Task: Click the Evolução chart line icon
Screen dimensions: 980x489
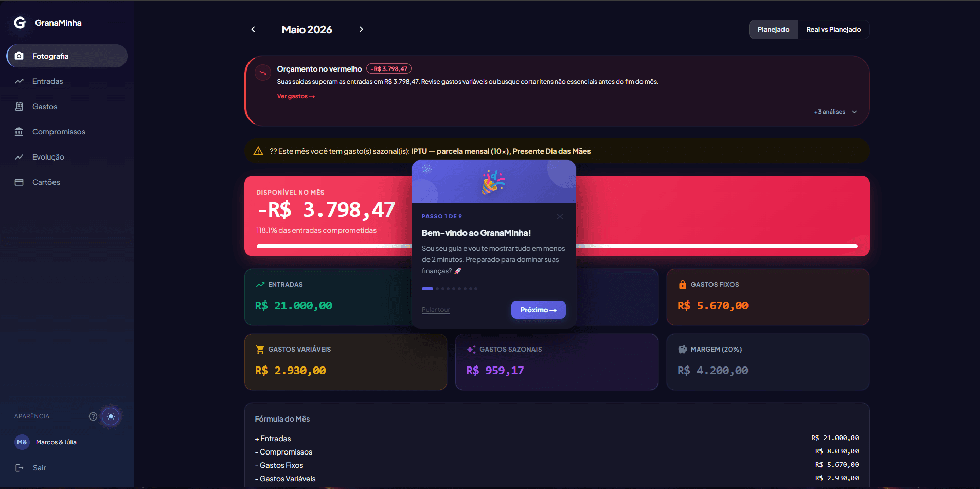Action: point(19,157)
